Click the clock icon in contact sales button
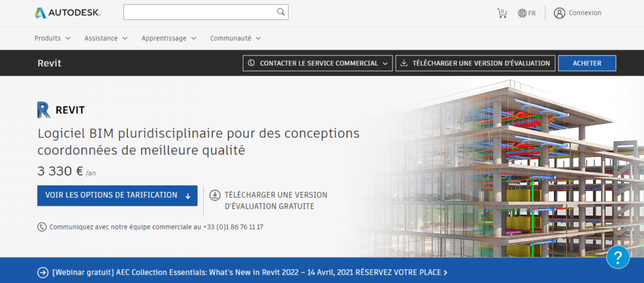644x283 pixels. [x=252, y=64]
